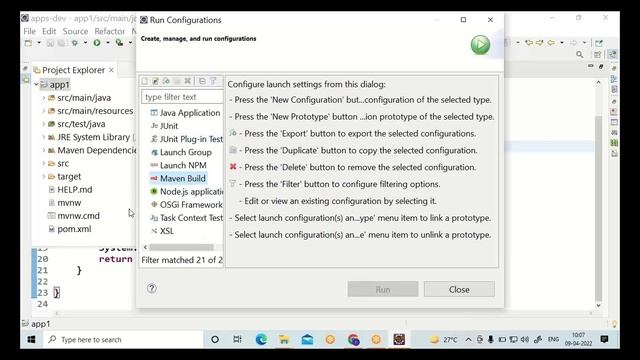The width and height of the screenshot is (640, 360).
Task: Click the Task View taskbar icon
Action: [237, 339]
